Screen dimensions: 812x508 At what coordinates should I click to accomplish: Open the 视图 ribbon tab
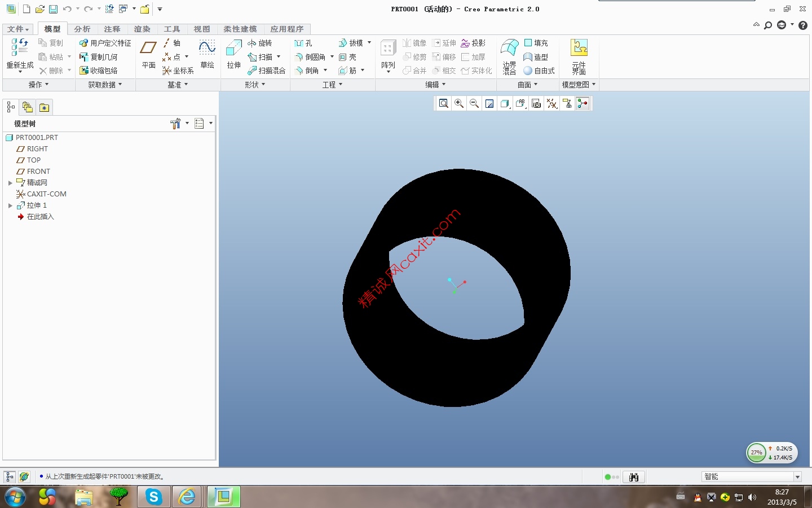click(201, 29)
